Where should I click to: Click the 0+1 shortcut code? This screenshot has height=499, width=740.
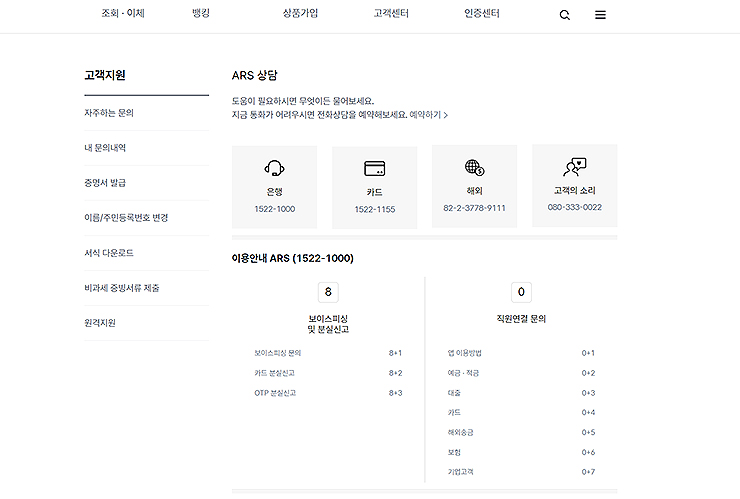pos(588,353)
